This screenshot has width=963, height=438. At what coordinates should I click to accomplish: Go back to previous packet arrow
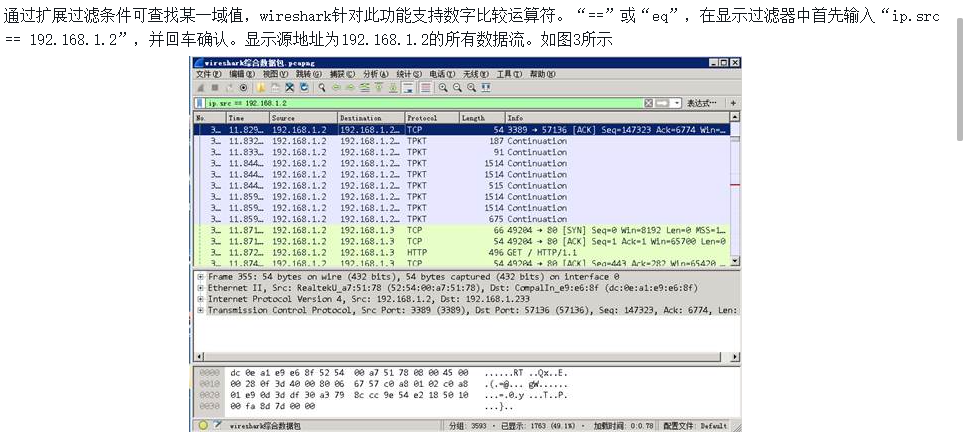click(337, 88)
